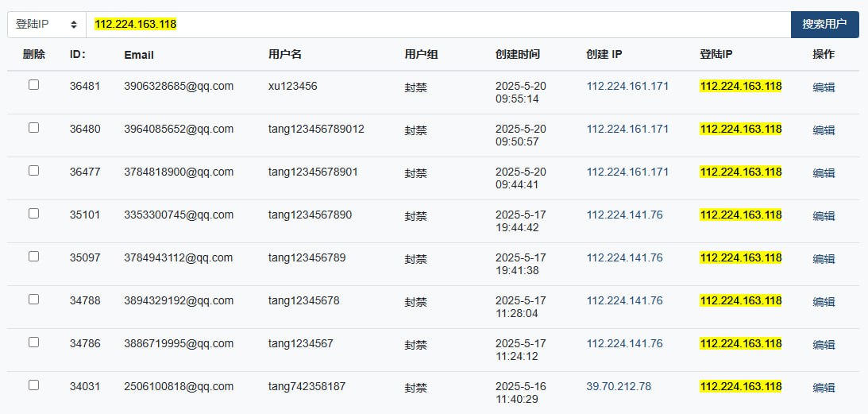The image size is (868, 414).
Task: Click the 创建时间 column header
Action: [x=518, y=54]
